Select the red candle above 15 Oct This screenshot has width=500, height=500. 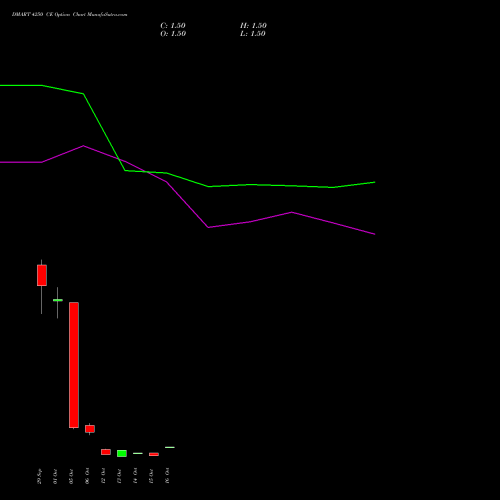click(154, 454)
